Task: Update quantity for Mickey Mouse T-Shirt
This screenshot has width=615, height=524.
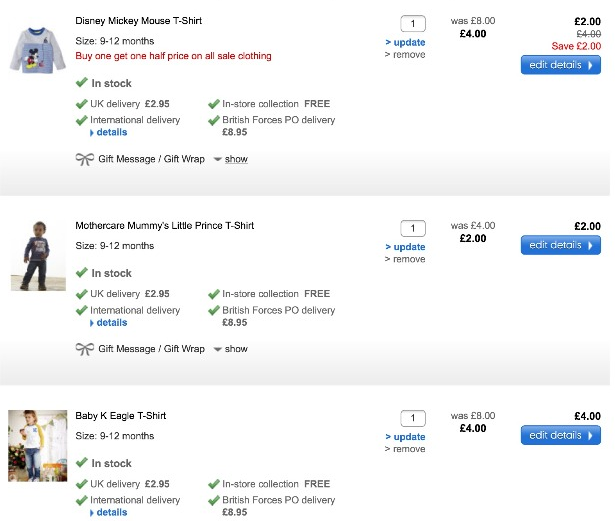Action: point(408,43)
